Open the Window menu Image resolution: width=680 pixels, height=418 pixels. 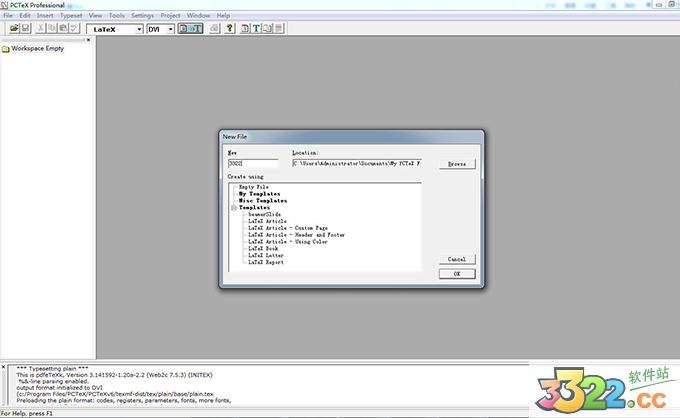(x=198, y=16)
